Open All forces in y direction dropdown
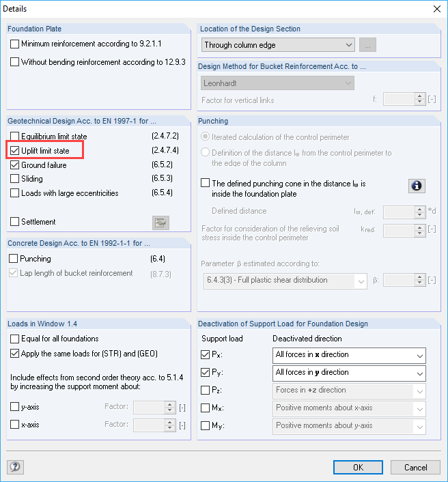Image resolution: width=448 pixels, height=482 pixels. [349, 373]
